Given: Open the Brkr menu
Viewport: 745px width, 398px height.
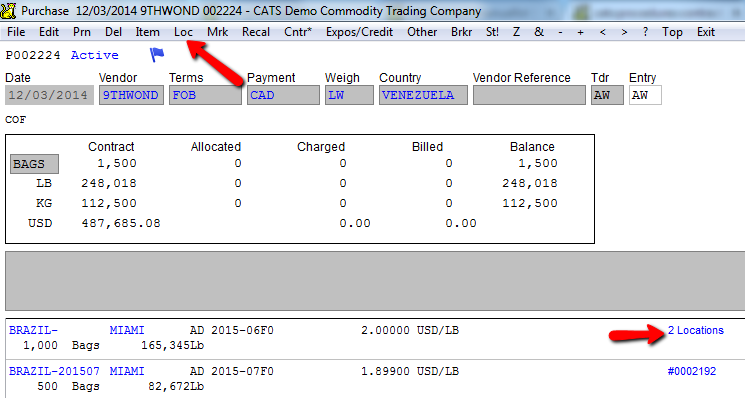Looking at the screenshot, I should (461, 32).
